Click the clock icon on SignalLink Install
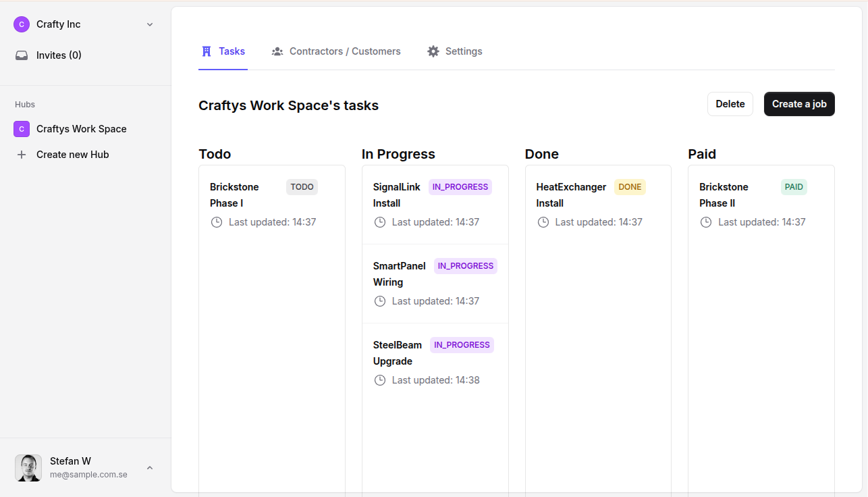The height and width of the screenshot is (497, 868). 379,221
